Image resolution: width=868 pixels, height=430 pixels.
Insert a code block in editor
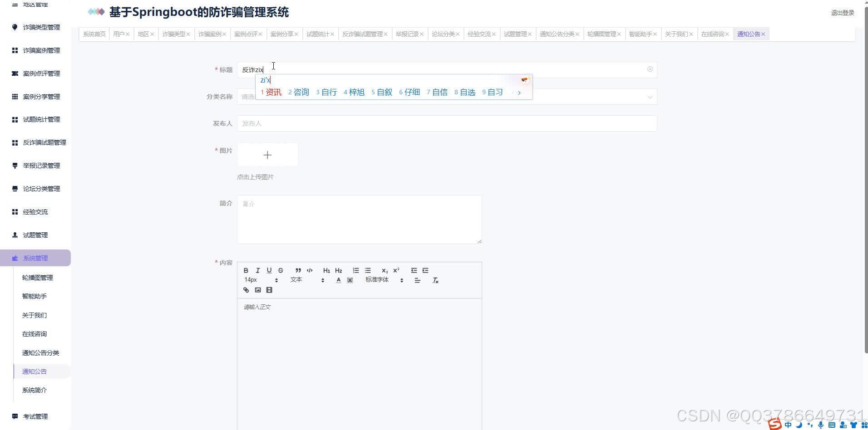(x=310, y=270)
